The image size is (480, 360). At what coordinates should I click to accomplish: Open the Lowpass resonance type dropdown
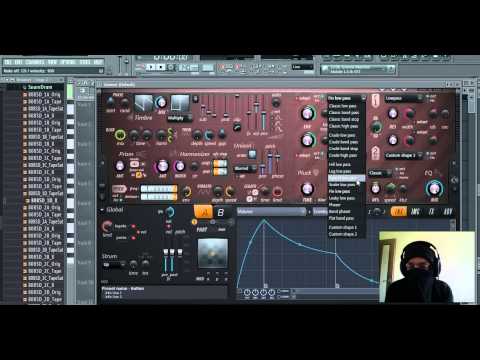point(404,98)
